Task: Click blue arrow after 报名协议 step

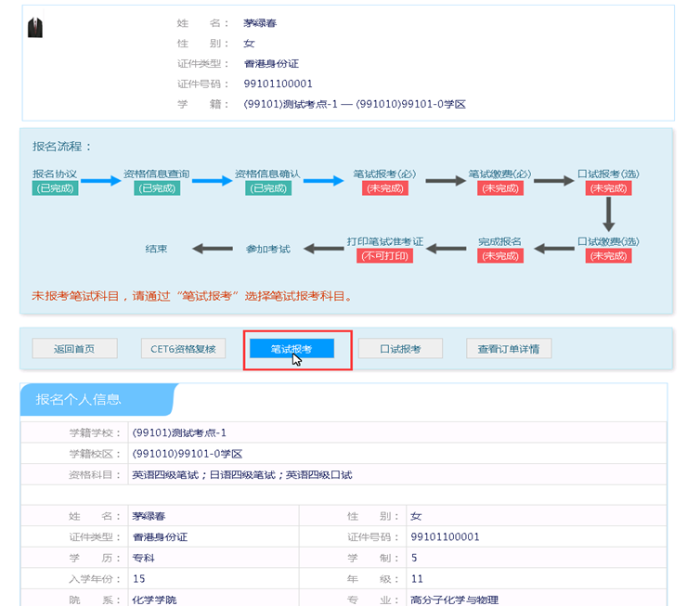Action: coord(101,181)
